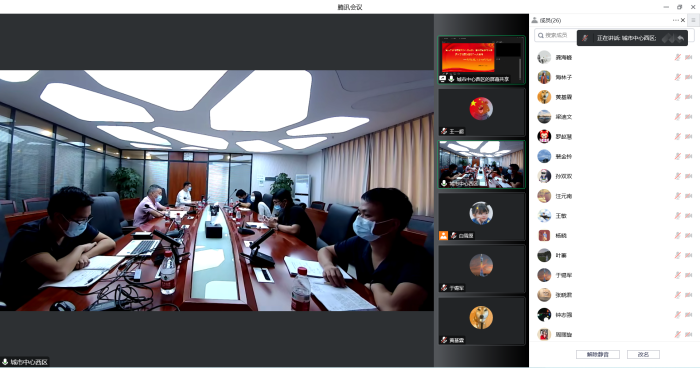
Task: Click the microphone icon at the main video's bottom-left
Action: 5,362
